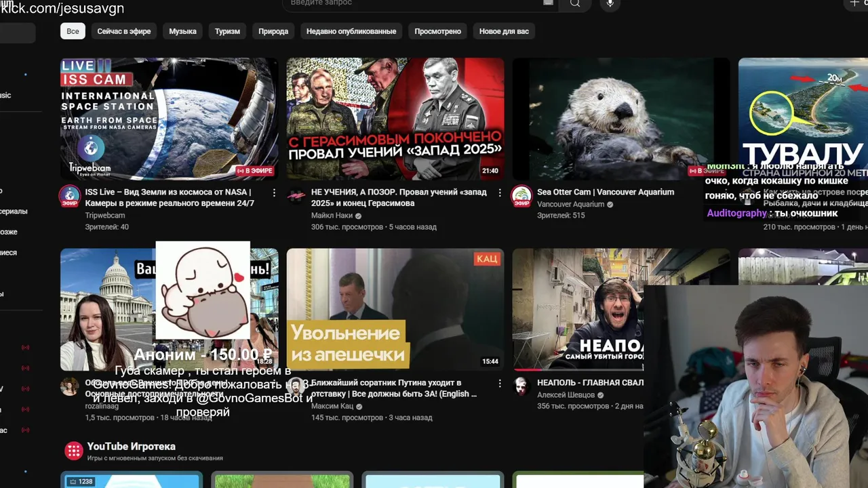The height and width of the screenshot is (488, 868).
Task: Select the 'Природа' filter chip
Action: click(x=273, y=31)
